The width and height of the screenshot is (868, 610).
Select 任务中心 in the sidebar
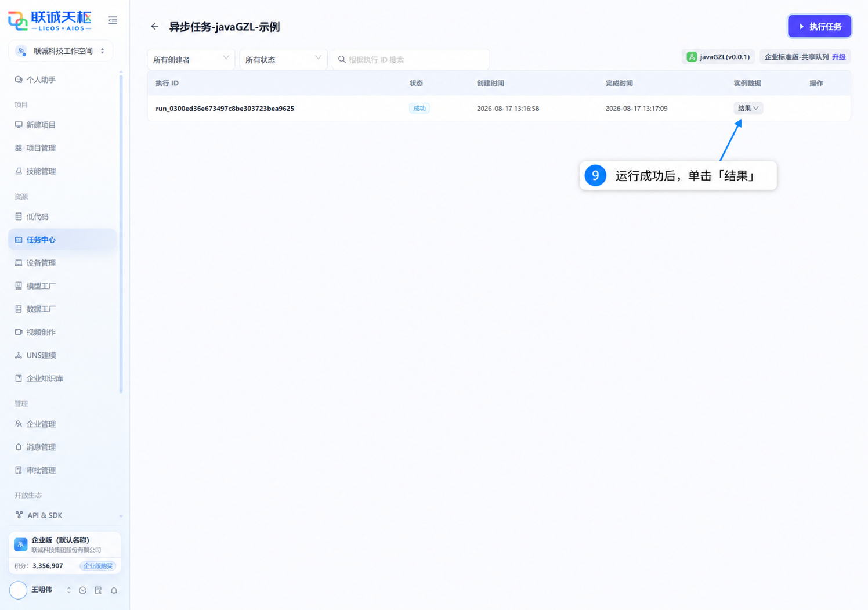(62, 240)
